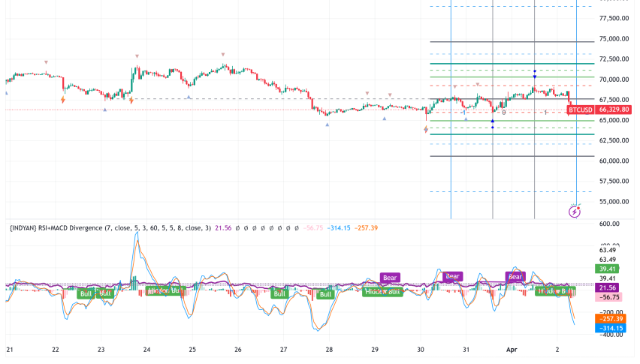Click the leftmost purple Bear label
The height and width of the screenshot is (364, 640).
pyautogui.click(x=390, y=277)
